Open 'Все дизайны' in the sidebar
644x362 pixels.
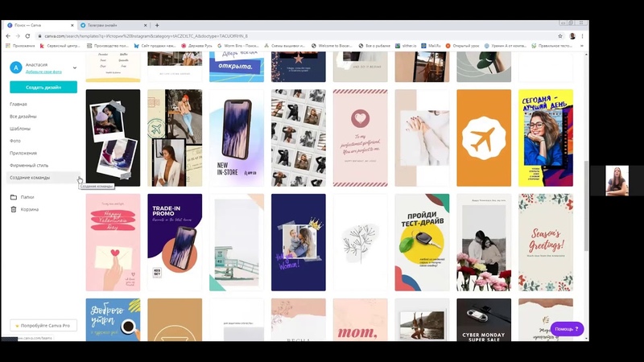[x=23, y=117]
